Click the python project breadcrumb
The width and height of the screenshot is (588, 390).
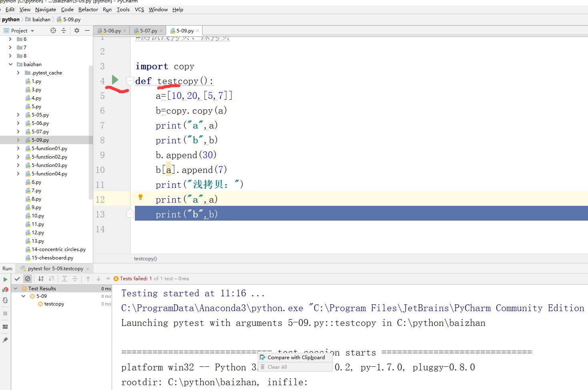pos(10,19)
